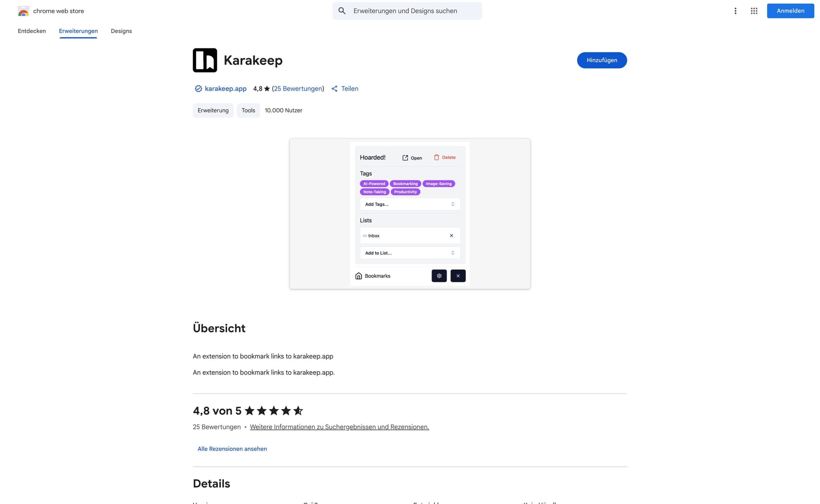820x504 pixels.
Task: Switch to the Entdecken tab
Action: (32, 31)
